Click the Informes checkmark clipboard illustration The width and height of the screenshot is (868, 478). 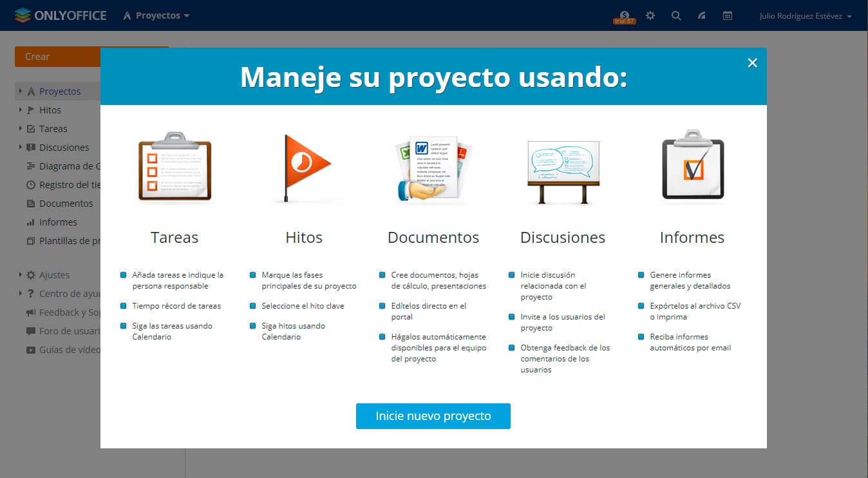tap(692, 165)
